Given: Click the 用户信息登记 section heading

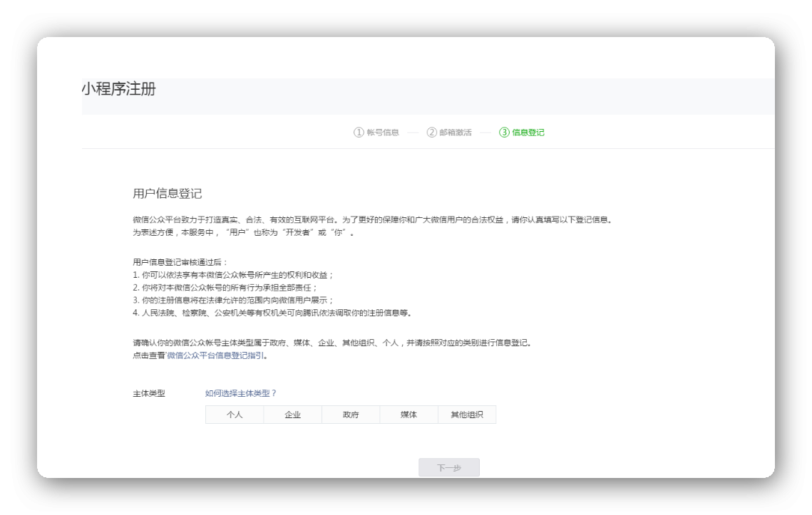Looking at the screenshot, I should pyautogui.click(x=168, y=194).
